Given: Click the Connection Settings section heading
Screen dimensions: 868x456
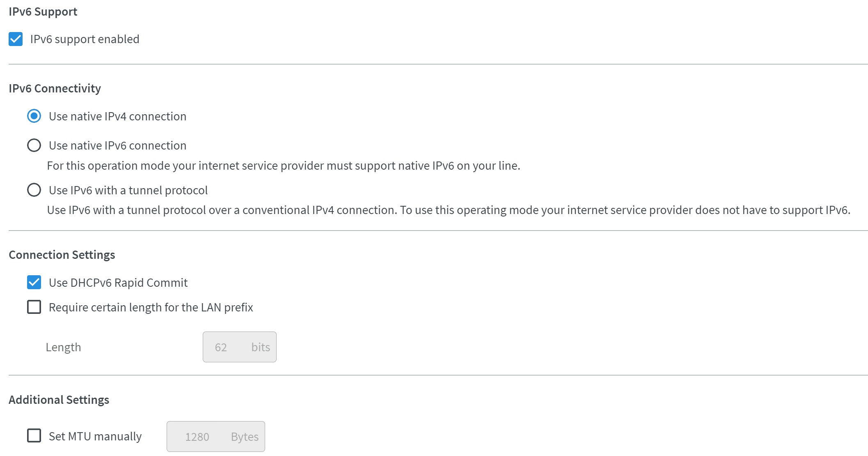Looking at the screenshot, I should pyautogui.click(x=62, y=255).
